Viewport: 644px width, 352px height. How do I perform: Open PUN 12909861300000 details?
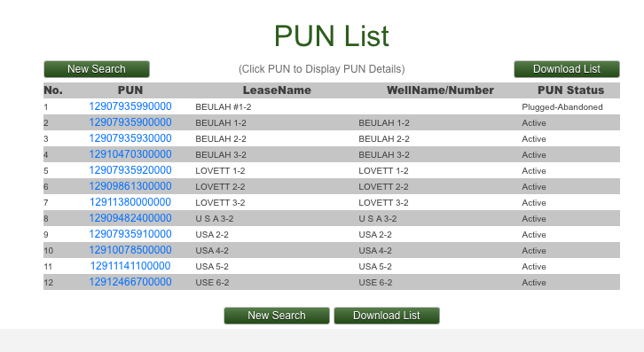(130, 186)
